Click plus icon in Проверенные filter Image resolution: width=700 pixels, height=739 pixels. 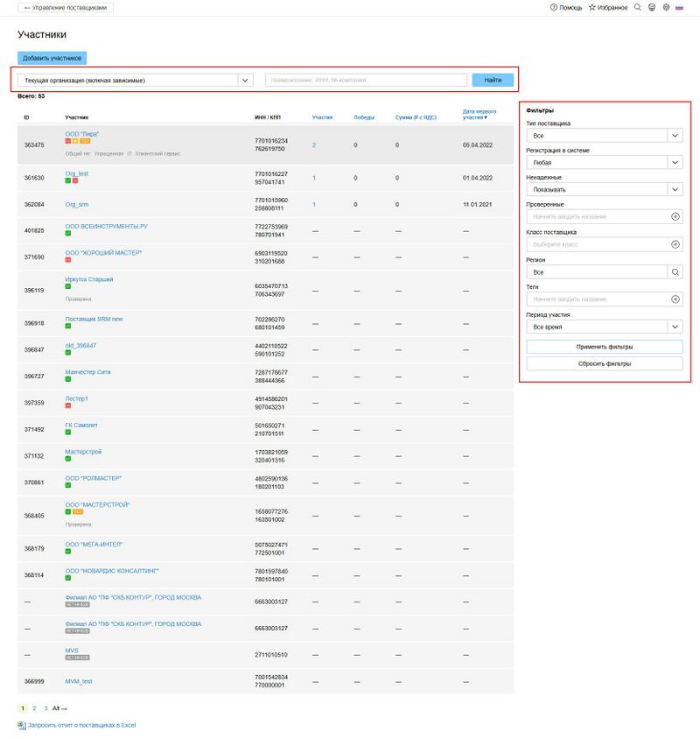[x=675, y=216]
